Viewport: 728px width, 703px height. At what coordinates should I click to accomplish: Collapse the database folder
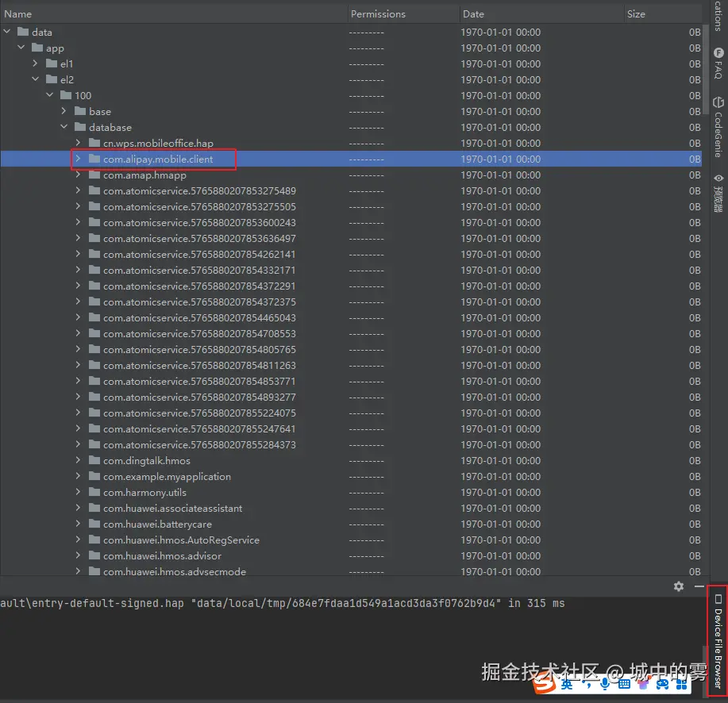64,127
